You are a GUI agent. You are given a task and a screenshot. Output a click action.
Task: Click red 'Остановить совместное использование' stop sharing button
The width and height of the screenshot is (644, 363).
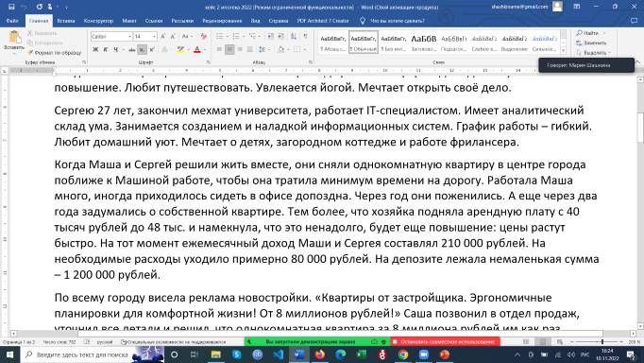445,341
